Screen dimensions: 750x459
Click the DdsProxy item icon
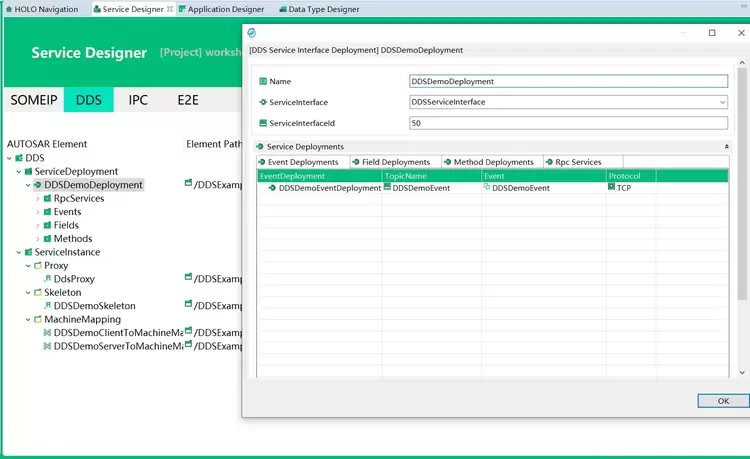[x=47, y=279]
